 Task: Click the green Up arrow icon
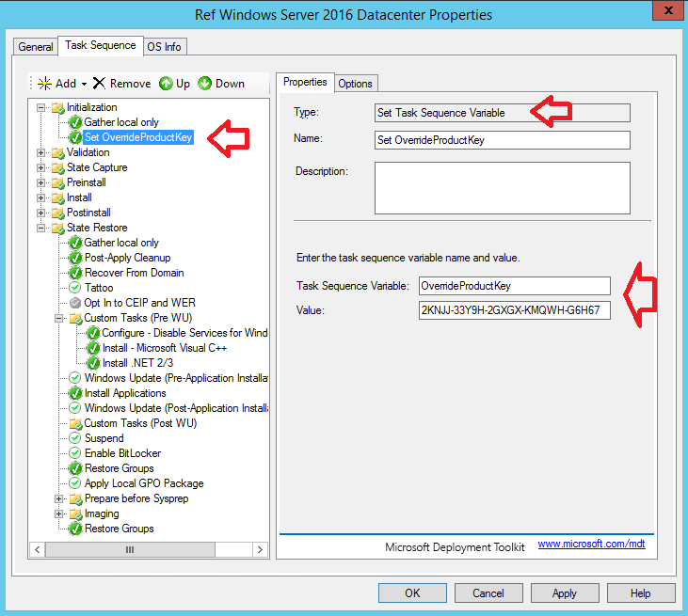point(166,84)
